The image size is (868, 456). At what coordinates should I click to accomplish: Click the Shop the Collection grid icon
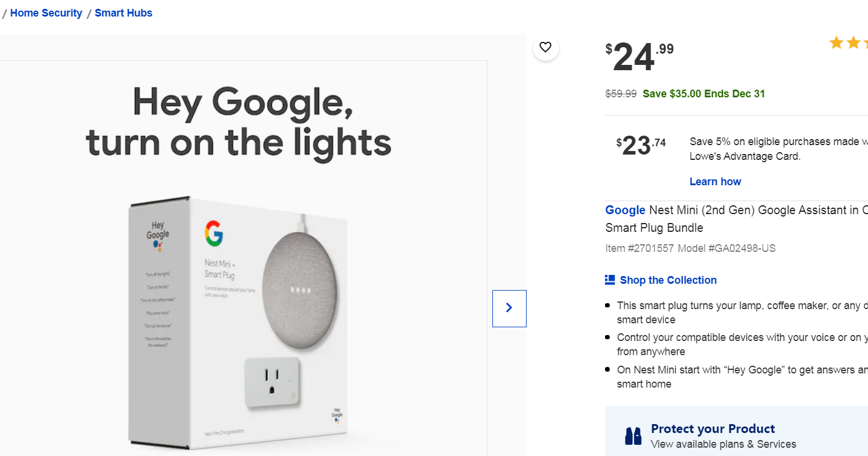[x=609, y=279]
